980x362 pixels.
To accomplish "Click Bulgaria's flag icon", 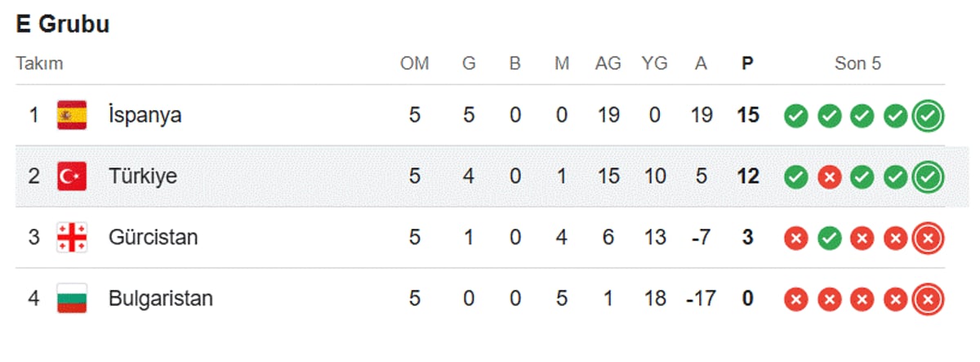I will click(72, 299).
